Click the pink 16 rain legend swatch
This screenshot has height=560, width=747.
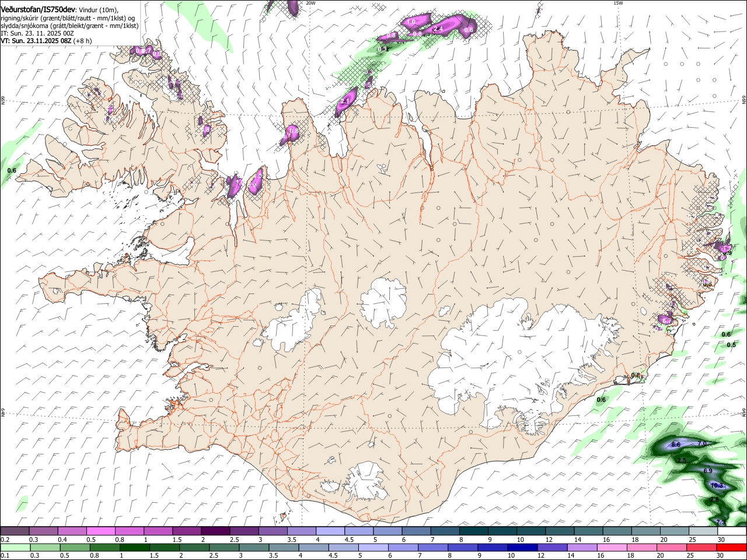[612, 548]
